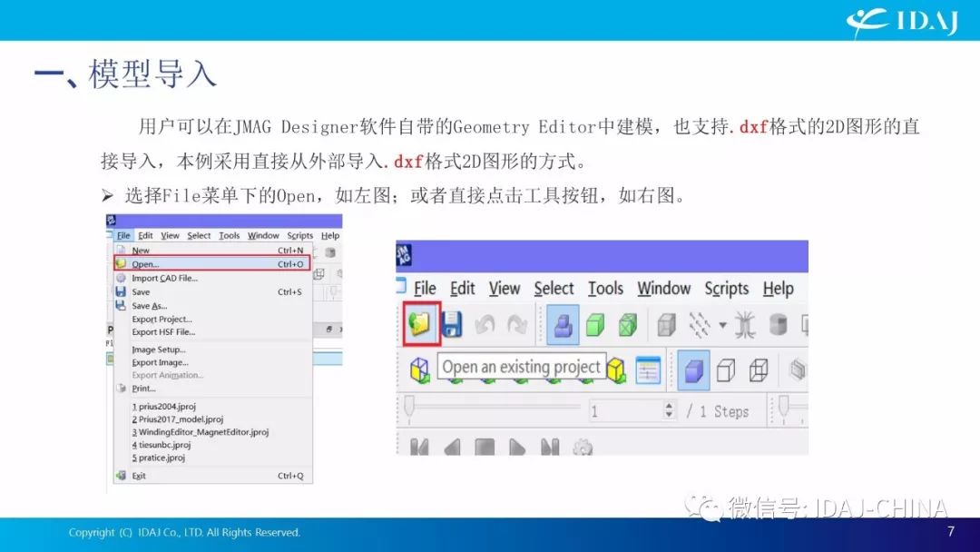Click the green crossed wireframe cube icon
The width and height of the screenshot is (980, 552).
click(x=628, y=325)
